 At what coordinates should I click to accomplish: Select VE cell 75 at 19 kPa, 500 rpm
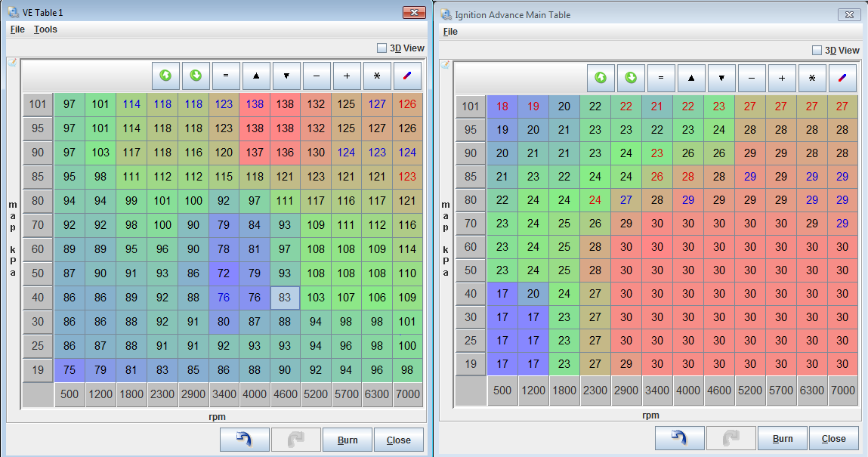[x=70, y=370]
